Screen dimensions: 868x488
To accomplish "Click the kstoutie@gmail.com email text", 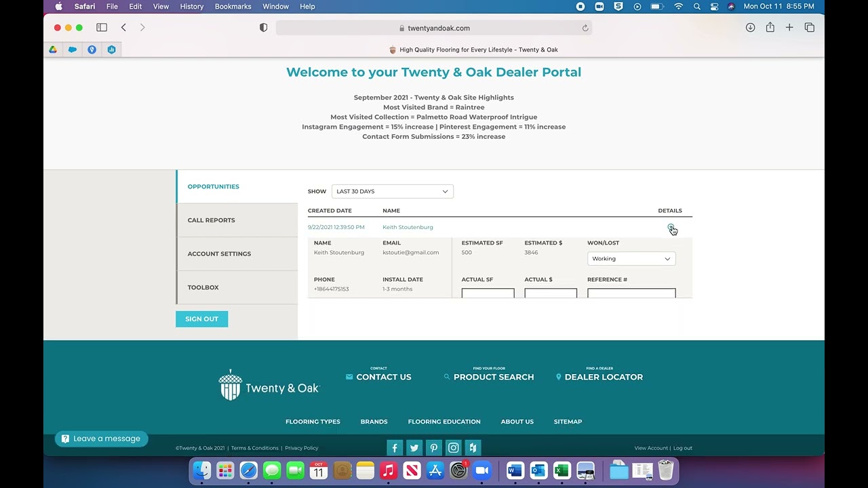I will pyautogui.click(x=410, y=252).
